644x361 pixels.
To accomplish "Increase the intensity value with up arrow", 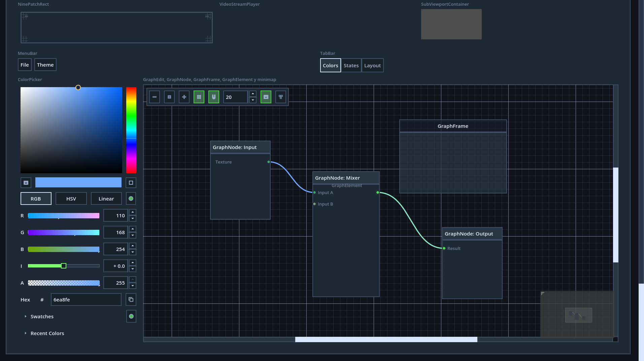I will point(133,263).
